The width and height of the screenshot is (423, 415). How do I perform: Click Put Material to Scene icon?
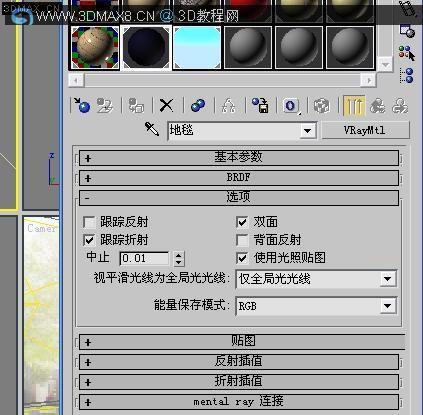tap(105, 106)
